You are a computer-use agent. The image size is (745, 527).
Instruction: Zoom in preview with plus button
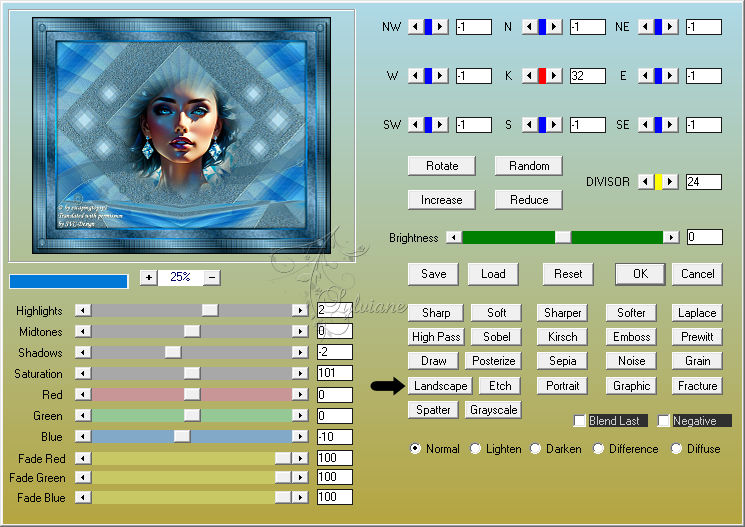[x=149, y=277]
